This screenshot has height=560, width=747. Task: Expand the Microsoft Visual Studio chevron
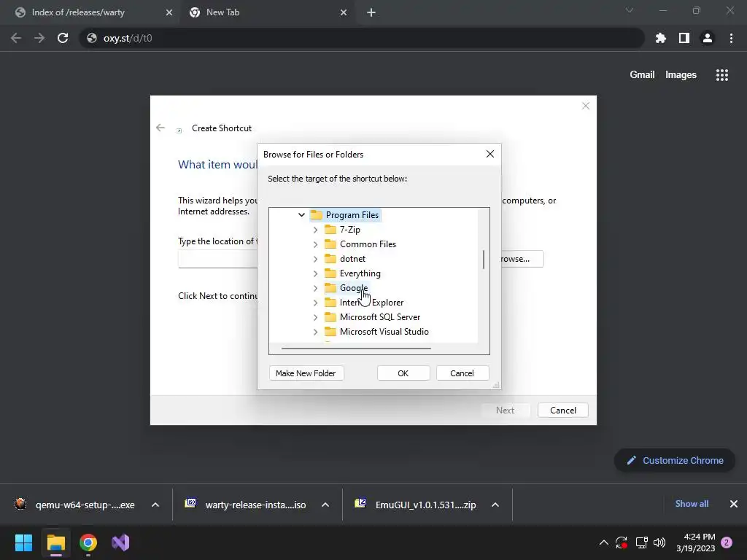pyautogui.click(x=315, y=332)
